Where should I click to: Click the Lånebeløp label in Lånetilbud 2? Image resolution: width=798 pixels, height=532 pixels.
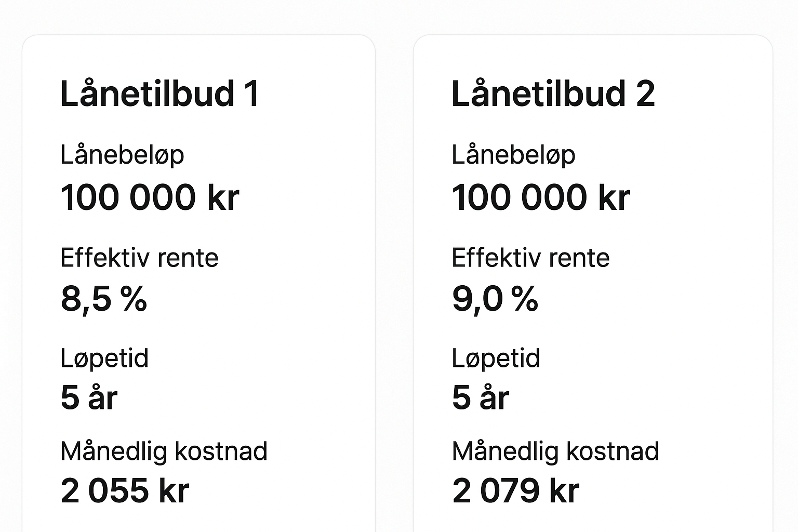point(513,155)
